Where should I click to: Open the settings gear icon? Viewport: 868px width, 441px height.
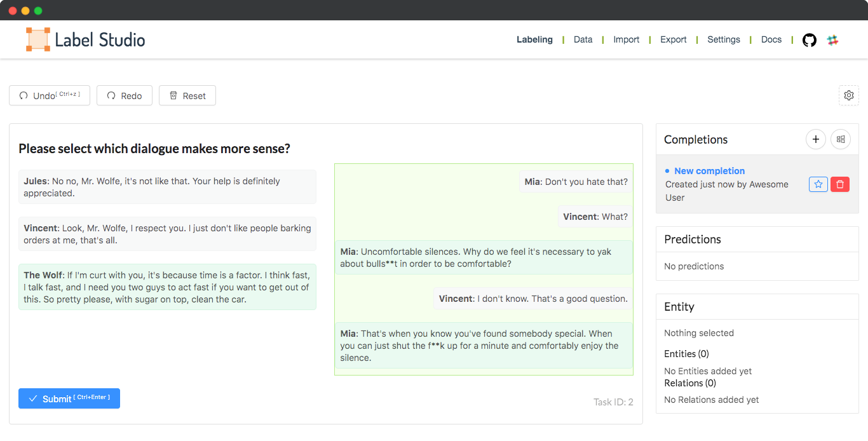[x=848, y=95]
